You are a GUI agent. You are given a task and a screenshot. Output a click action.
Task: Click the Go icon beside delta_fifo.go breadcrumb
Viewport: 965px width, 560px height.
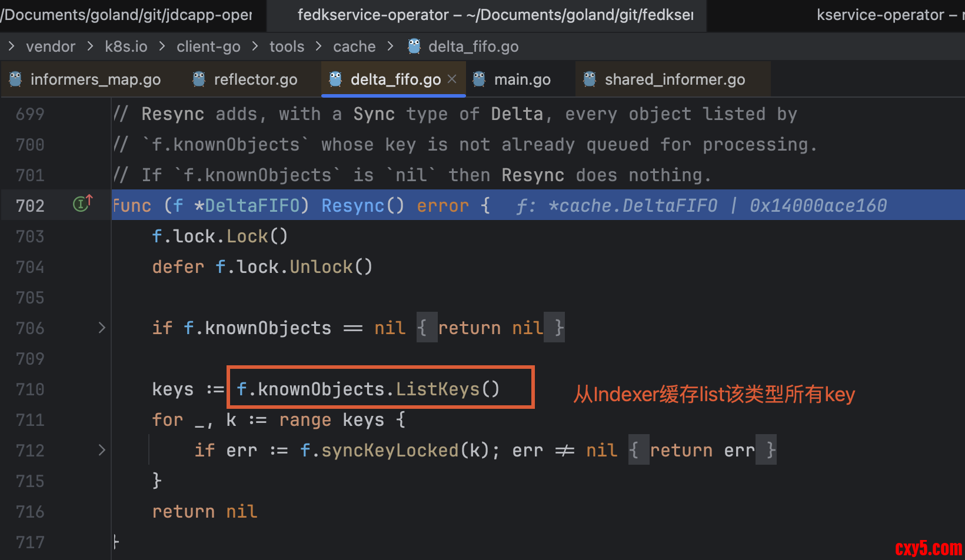pos(414,46)
